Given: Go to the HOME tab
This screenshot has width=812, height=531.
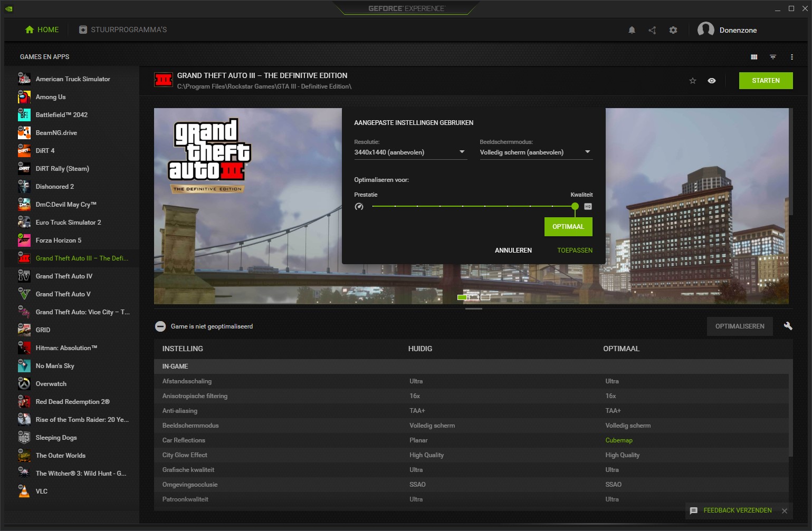Looking at the screenshot, I should point(42,30).
